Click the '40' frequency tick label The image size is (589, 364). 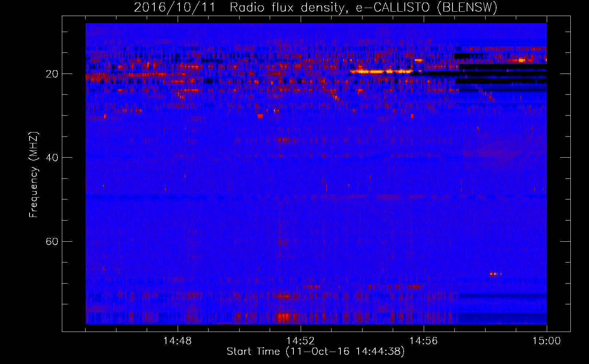[52, 158]
